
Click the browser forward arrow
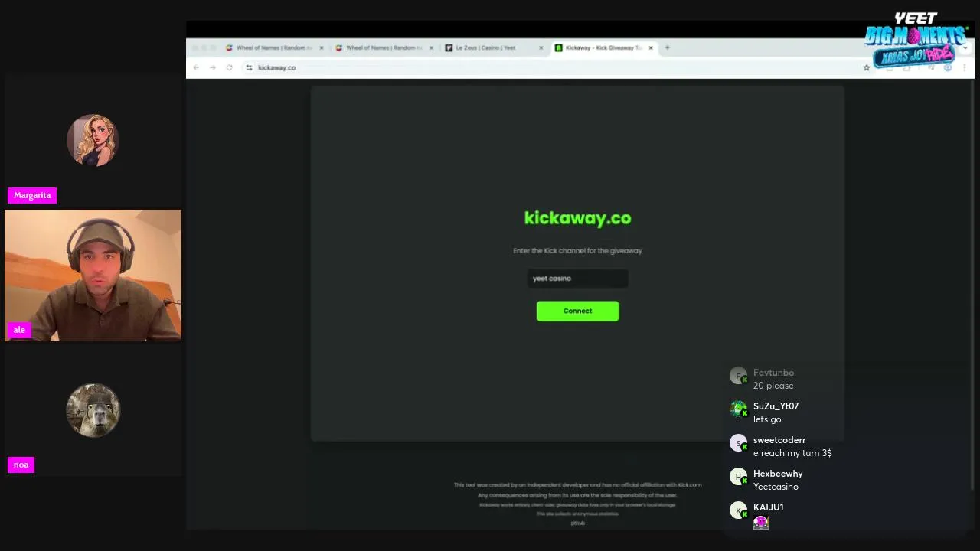pos(212,67)
